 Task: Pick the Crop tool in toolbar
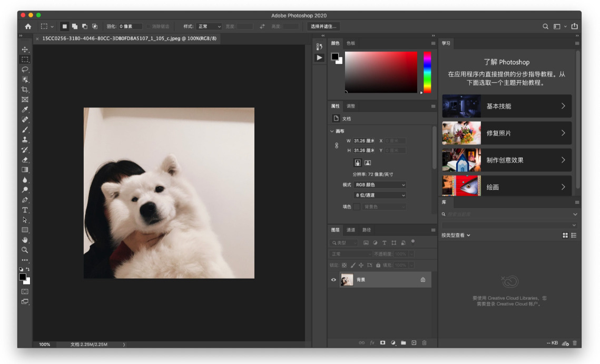[x=25, y=90]
